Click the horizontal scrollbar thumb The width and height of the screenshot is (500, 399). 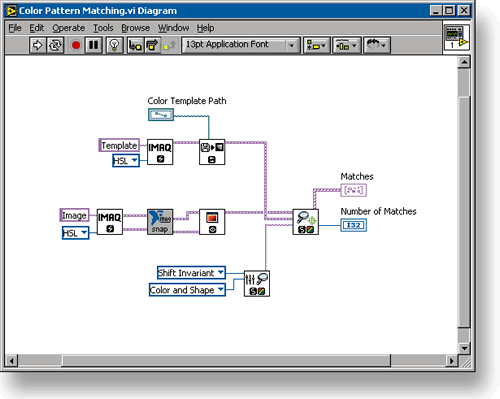click(226, 361)
